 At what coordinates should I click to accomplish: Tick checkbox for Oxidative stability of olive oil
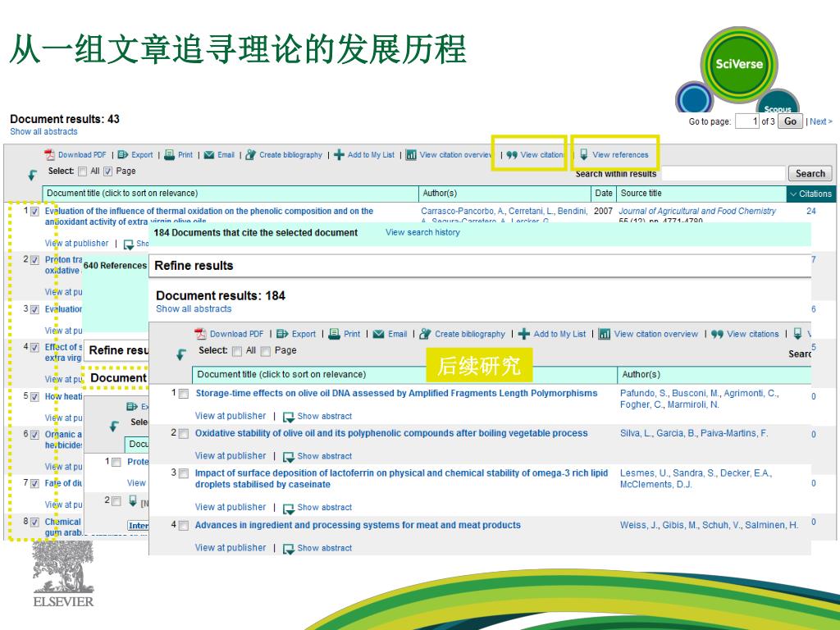183,433
